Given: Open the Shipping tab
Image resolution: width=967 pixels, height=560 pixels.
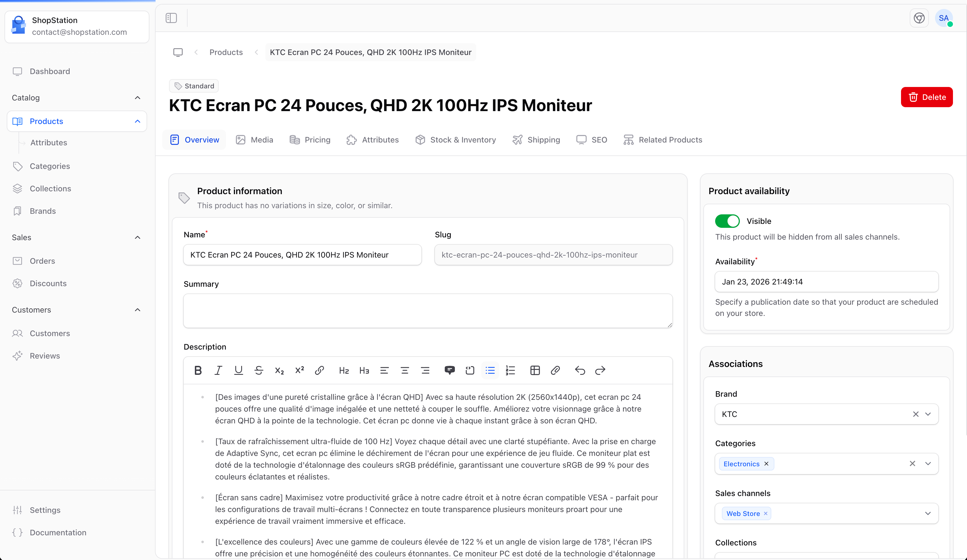Looking at the screenshot, I should pyautogui.click(x=537, y=140).
